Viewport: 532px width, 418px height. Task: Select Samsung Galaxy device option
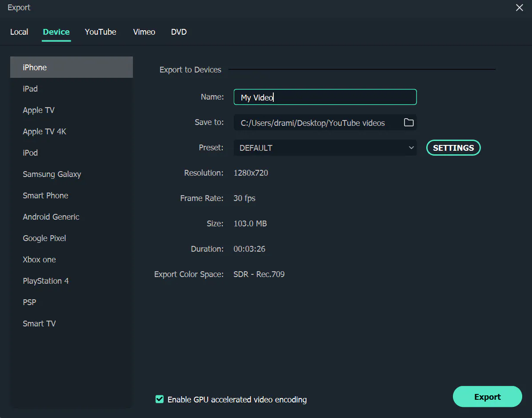(52, 174)
